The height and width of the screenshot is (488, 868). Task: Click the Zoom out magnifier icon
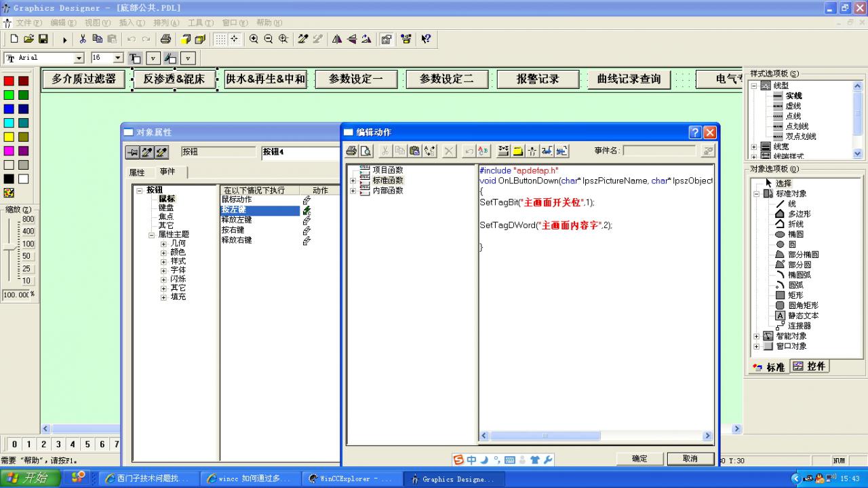(269, 39)
